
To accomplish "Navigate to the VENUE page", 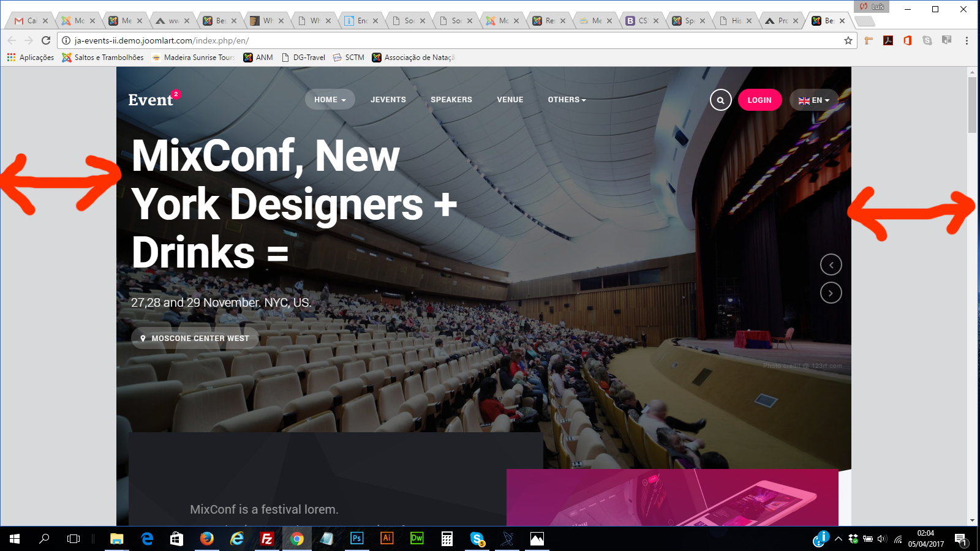I will point(510,100).
